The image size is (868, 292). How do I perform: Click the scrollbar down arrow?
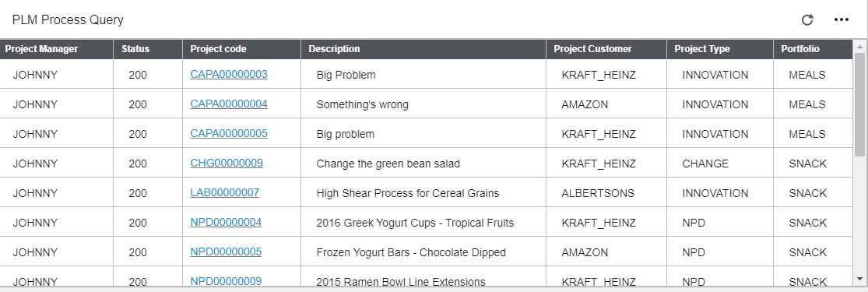point(859,279)
